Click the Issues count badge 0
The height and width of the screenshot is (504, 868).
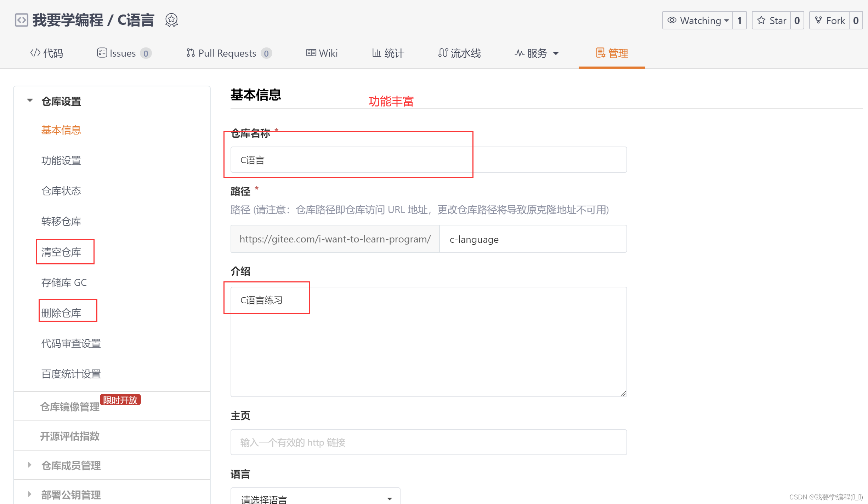(x=146, y=53)
